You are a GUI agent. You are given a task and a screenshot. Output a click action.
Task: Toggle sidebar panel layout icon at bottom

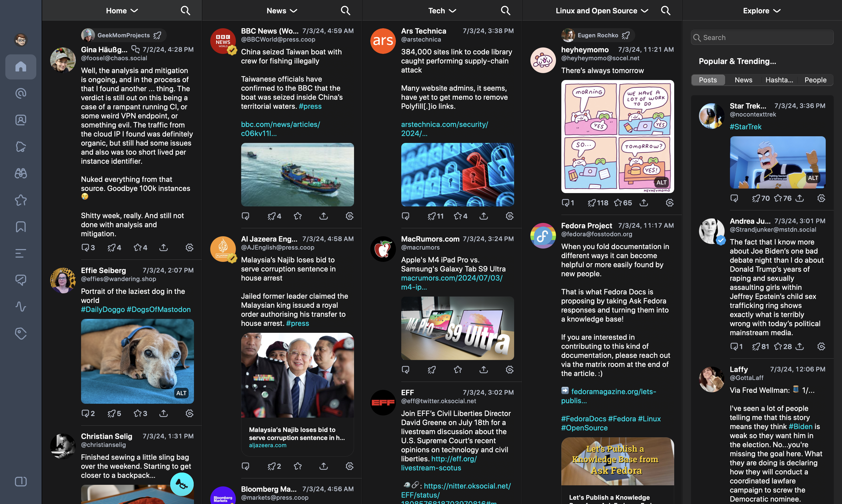21,482
